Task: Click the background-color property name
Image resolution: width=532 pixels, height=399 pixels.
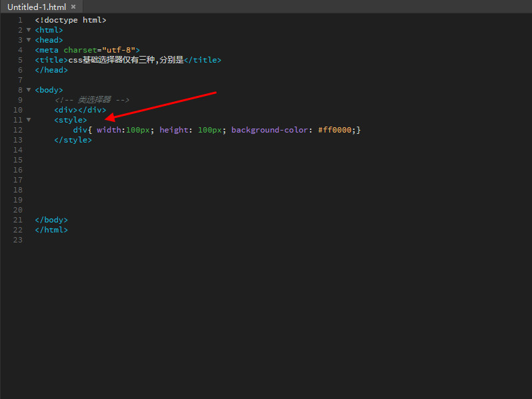Action: coord(269,130)
